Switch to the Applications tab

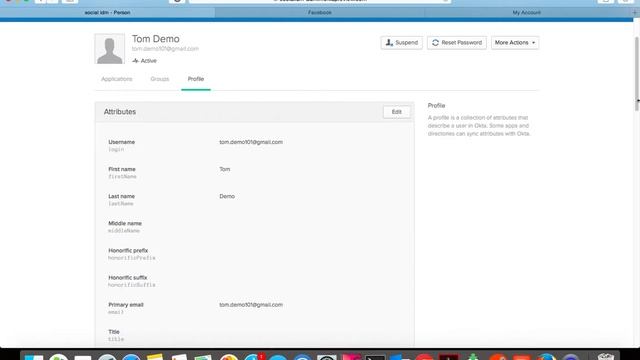pos(117,79)
